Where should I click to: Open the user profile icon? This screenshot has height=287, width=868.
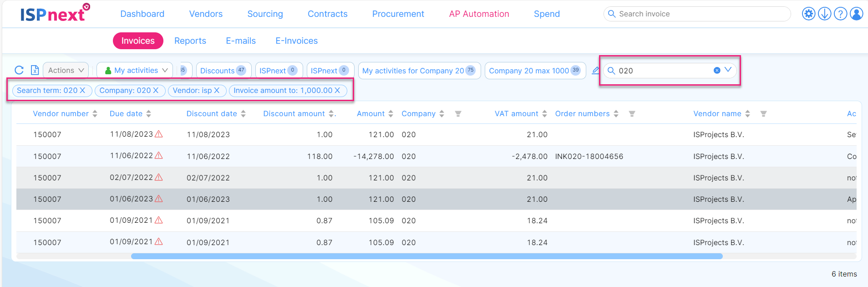[856, 14]
